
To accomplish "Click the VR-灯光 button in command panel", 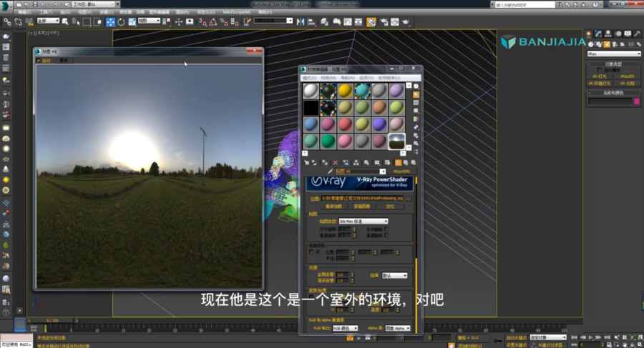I will pos(600,76).
